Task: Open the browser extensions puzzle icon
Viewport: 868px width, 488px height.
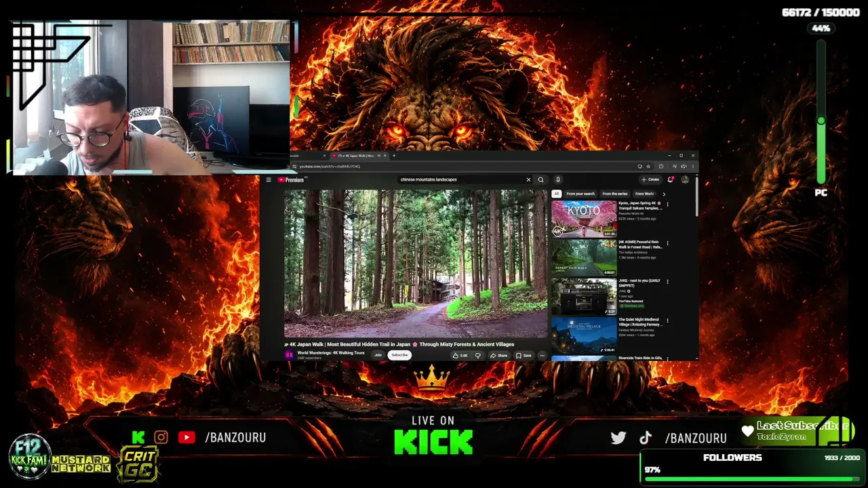Action: click(661, 166)
